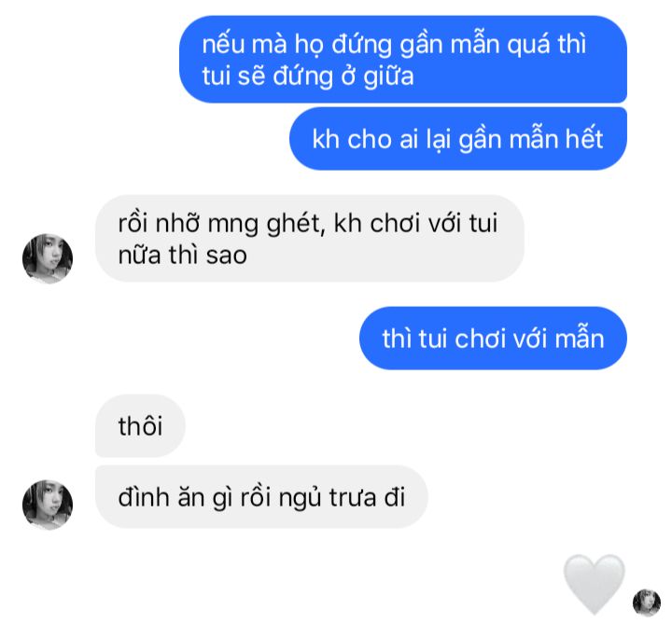
Task: Click the word 'giữa' in the first blue bubble
Action: 388,77
